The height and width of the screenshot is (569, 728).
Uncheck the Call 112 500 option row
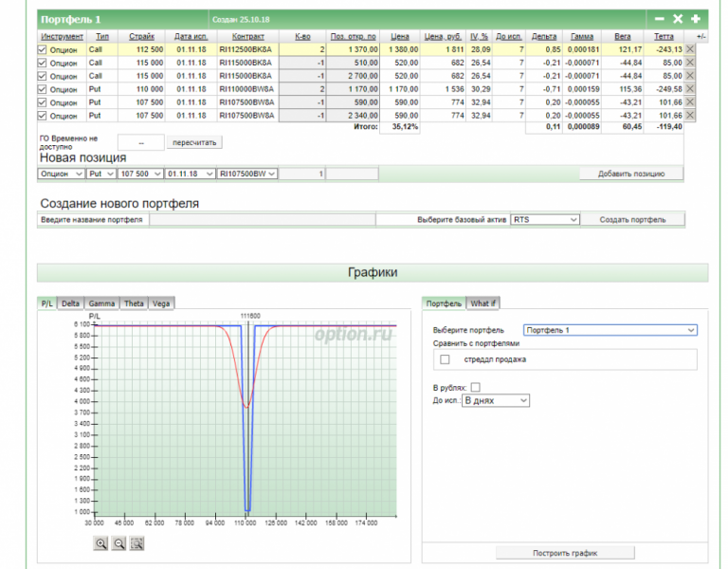click(42, 48)
